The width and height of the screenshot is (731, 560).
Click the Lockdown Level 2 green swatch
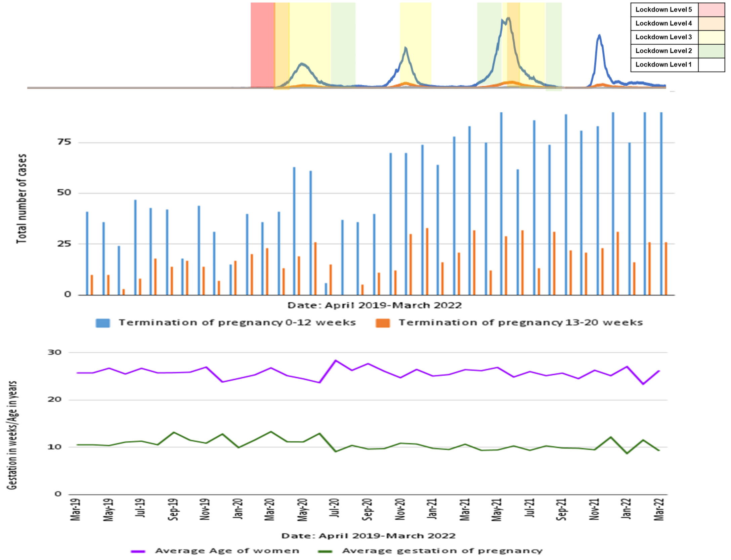pos(711,51)
